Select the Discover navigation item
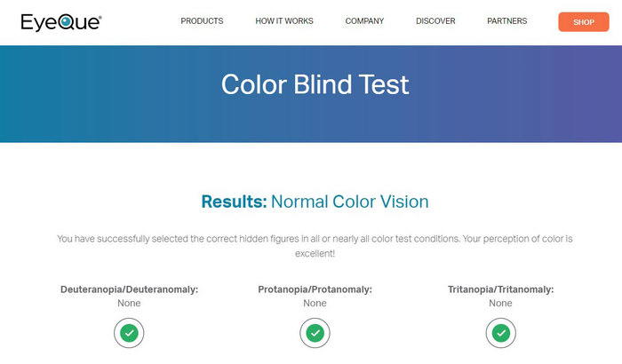 [x=435, y=21]
